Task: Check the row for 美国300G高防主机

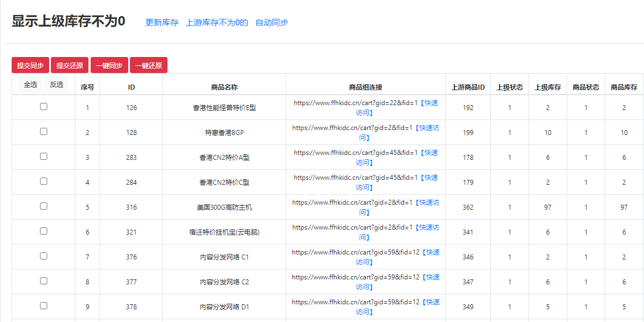Action: (x=44, y=206)
